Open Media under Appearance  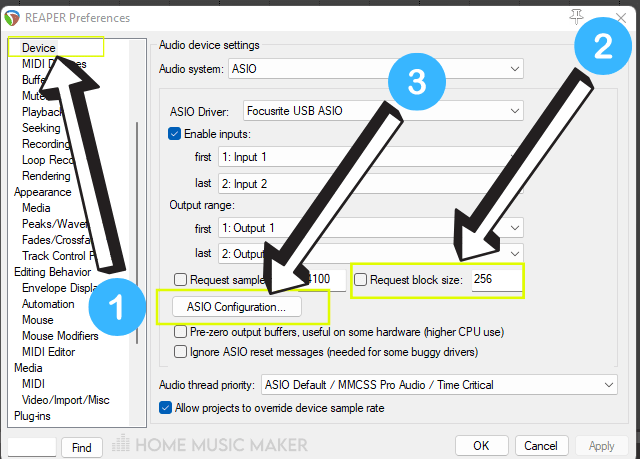coord(36,208)
